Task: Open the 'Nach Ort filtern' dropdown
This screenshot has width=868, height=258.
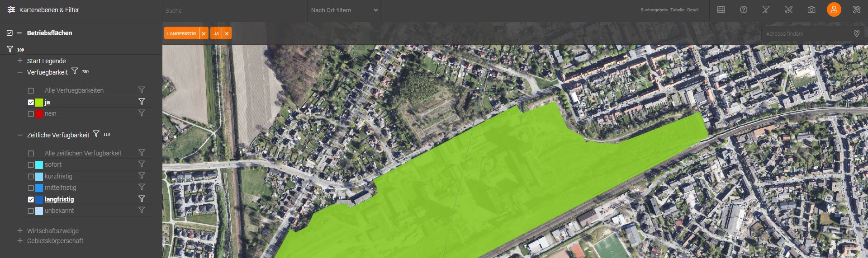Action: (344, 10)
